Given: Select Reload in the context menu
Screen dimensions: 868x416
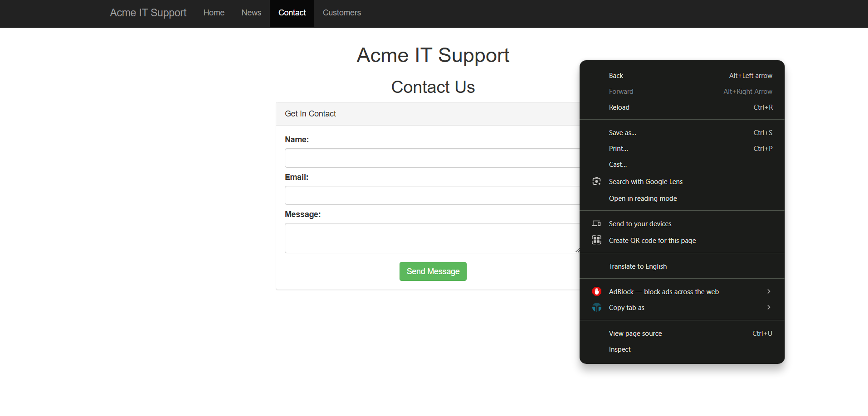Looking at the screenshot, I should tap(619, 107).
